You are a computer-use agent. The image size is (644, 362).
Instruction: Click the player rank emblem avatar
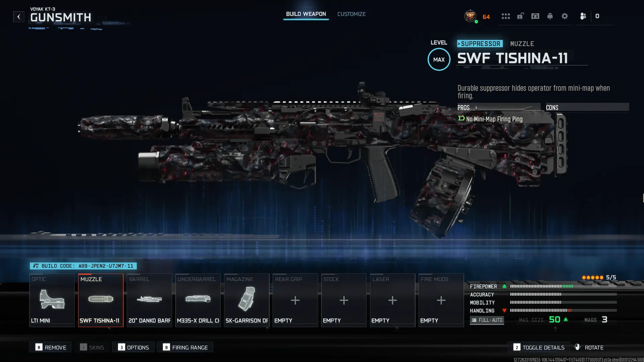coord(470,16)
